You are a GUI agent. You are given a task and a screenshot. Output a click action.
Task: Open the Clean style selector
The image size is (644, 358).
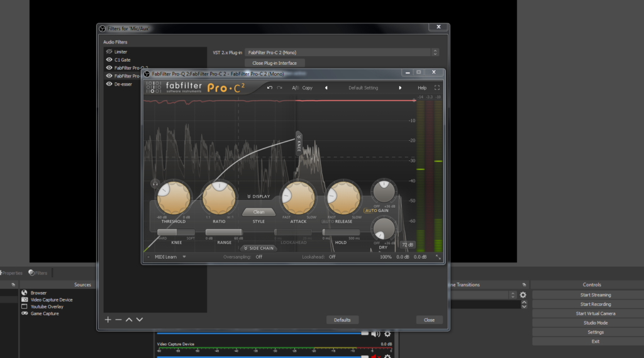[258, 212]
